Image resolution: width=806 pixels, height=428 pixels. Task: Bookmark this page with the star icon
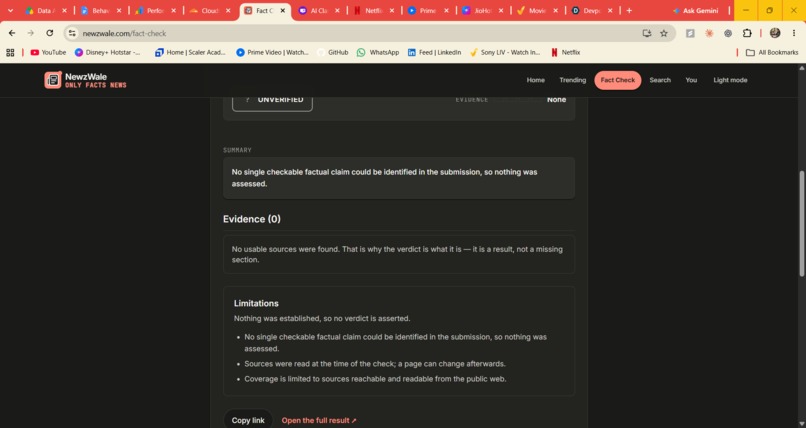664,33
